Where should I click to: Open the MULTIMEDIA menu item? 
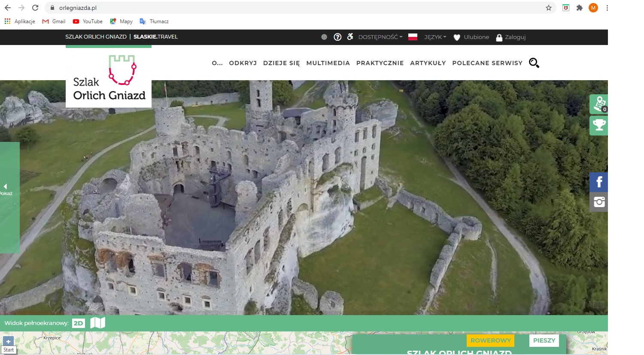point(328,63)
